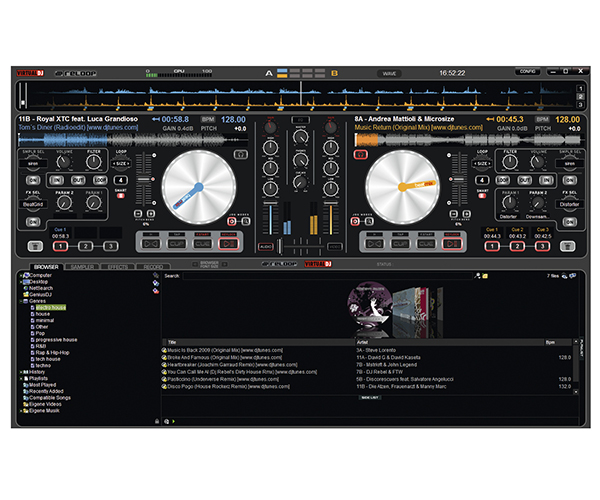Click the sync arrows button on the left deck
This screenshot has height=500, width=600.
pos(151,244)
